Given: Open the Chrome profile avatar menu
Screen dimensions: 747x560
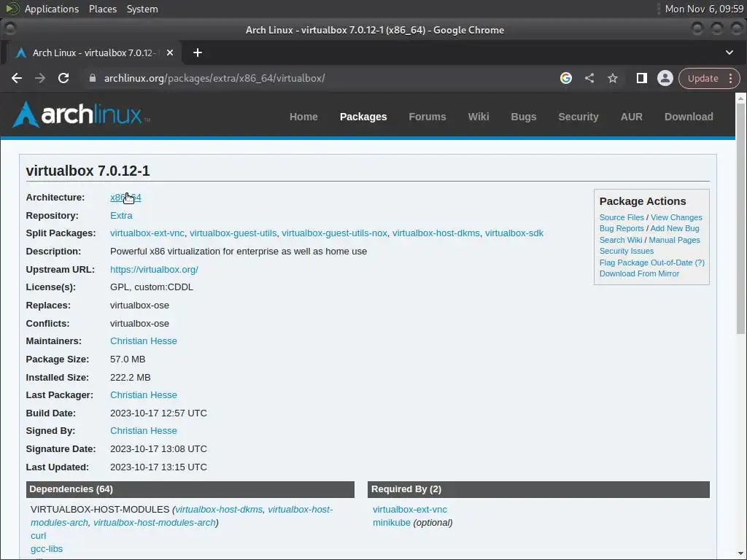Looking at the screenshot, I should [x=665, y=78].
